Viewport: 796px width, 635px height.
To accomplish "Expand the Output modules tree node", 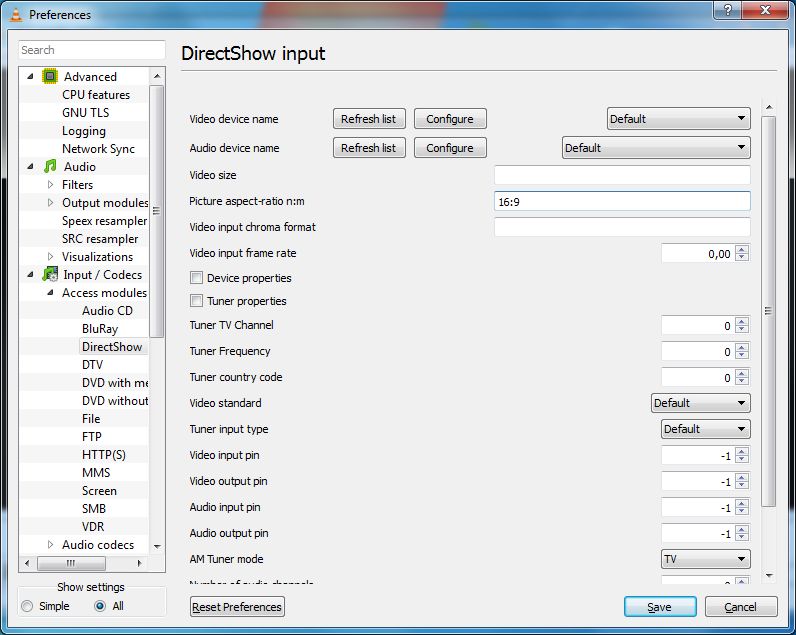I will [x=50, y=203].
